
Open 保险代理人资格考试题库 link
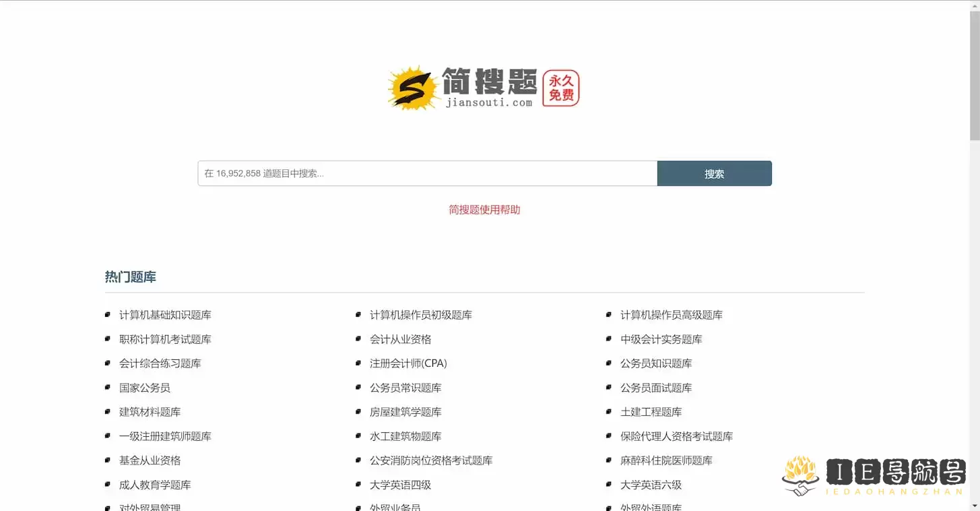[x=677, y=436]
